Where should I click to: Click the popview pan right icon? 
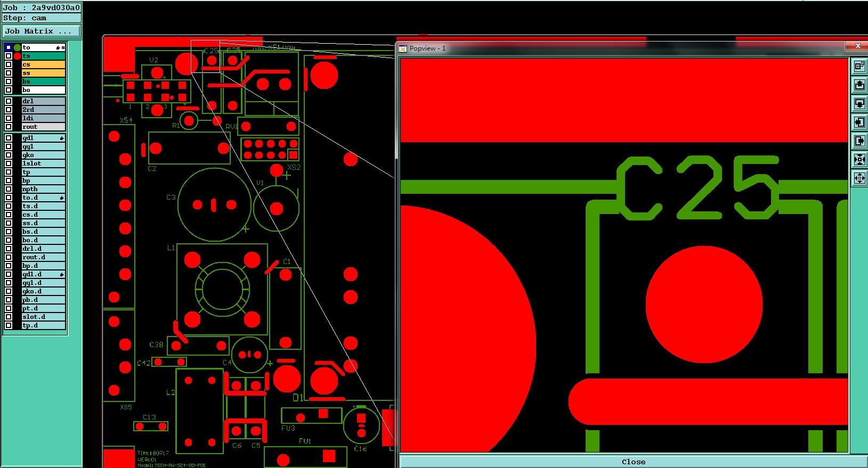click(x=859, y=141)
